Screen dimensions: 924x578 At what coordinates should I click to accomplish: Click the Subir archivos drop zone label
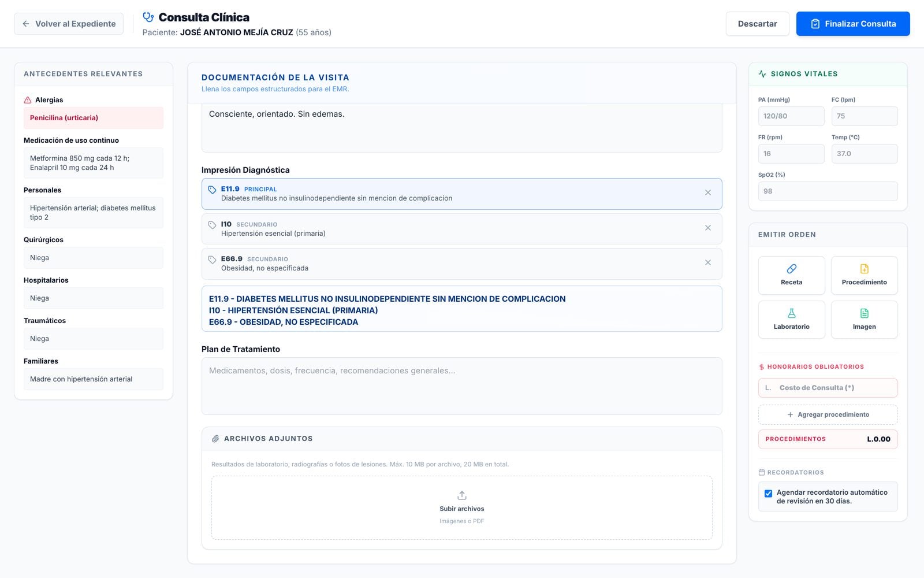click(462, 509)
